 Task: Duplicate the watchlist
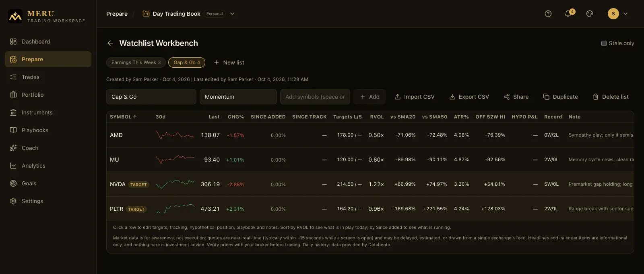point(560,97)
